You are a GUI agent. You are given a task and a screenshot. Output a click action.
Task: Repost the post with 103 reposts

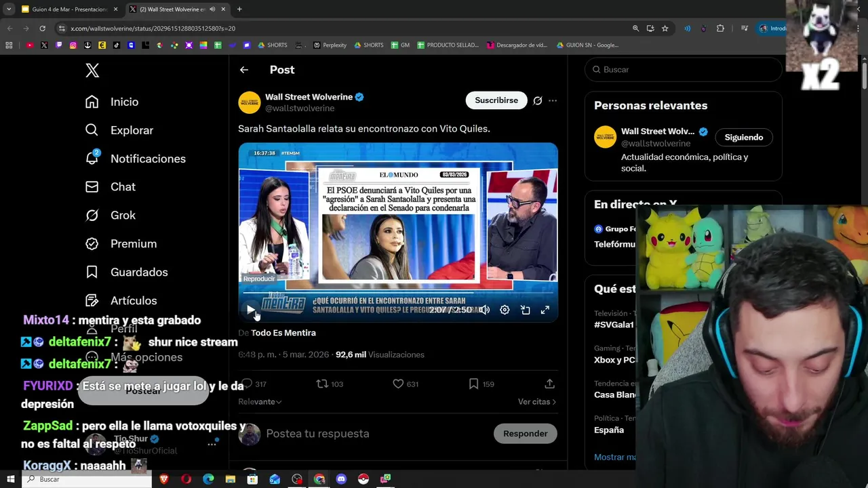(330, 384)
